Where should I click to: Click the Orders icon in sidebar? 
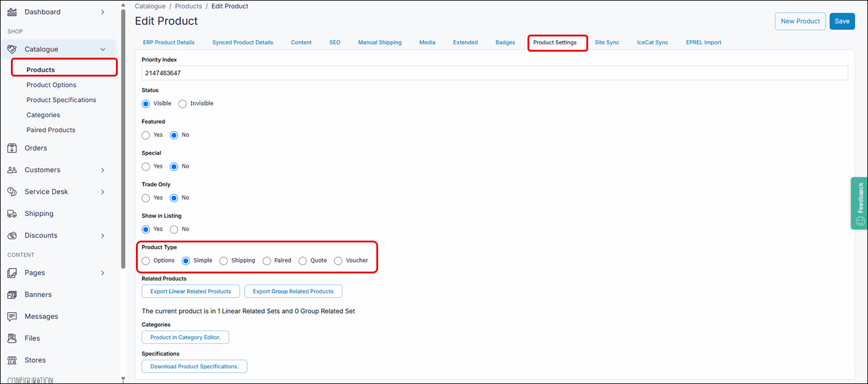tap(12, 148)
